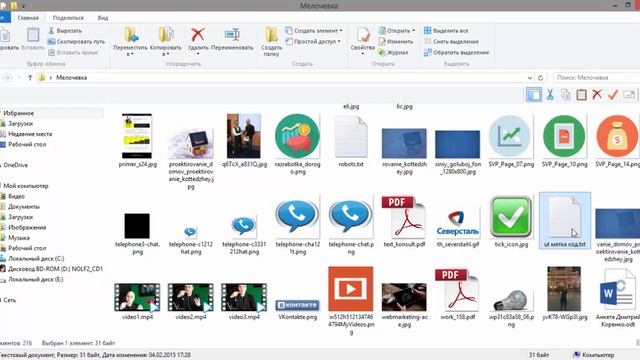Expand the address bar history dropdown

(529, 78)
